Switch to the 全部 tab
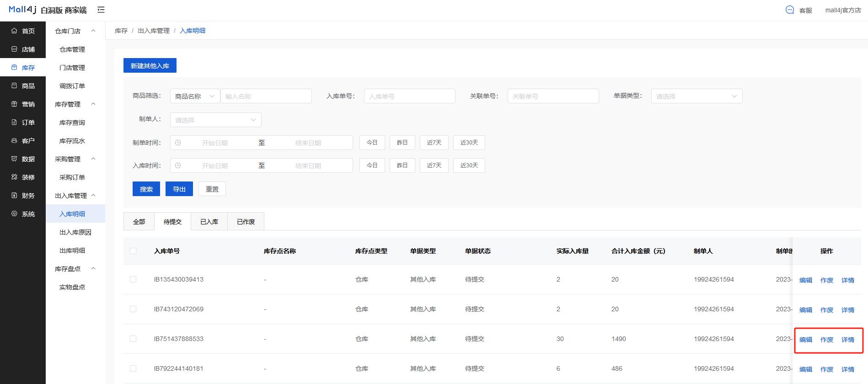The image size is (868, 384). tap(139, 222)
